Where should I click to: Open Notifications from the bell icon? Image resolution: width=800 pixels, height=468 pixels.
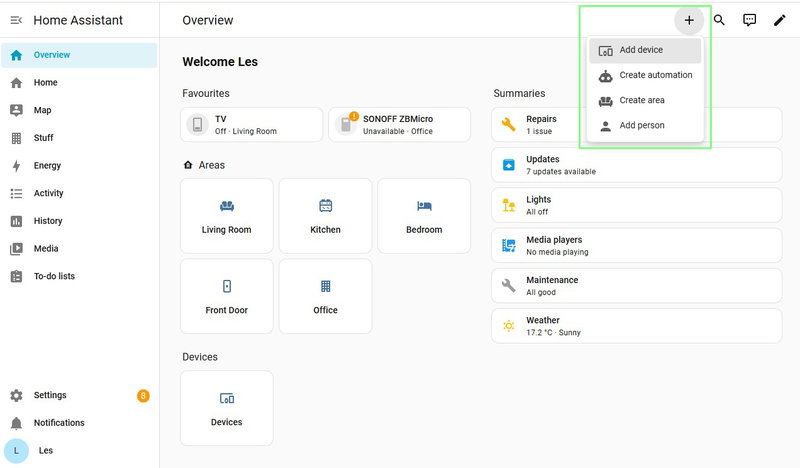(x=16, y=423)
